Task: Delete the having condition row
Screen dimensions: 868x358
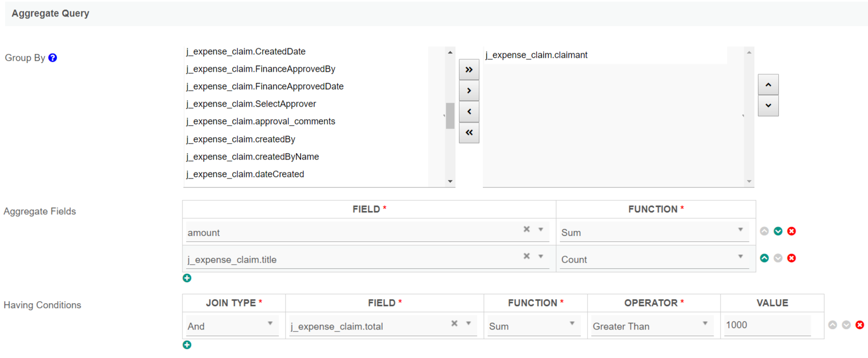Action: coord(860,325)
